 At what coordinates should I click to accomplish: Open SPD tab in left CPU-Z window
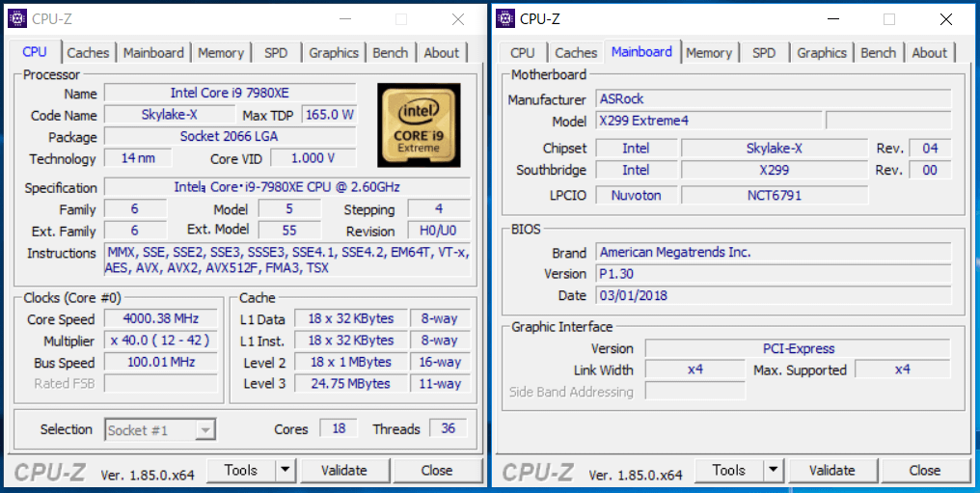tap(276, 53)
